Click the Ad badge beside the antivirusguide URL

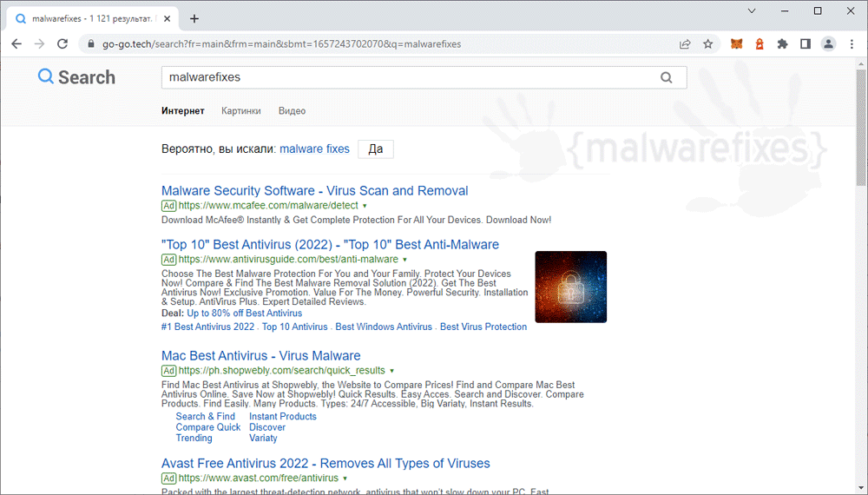coord(169,260)
